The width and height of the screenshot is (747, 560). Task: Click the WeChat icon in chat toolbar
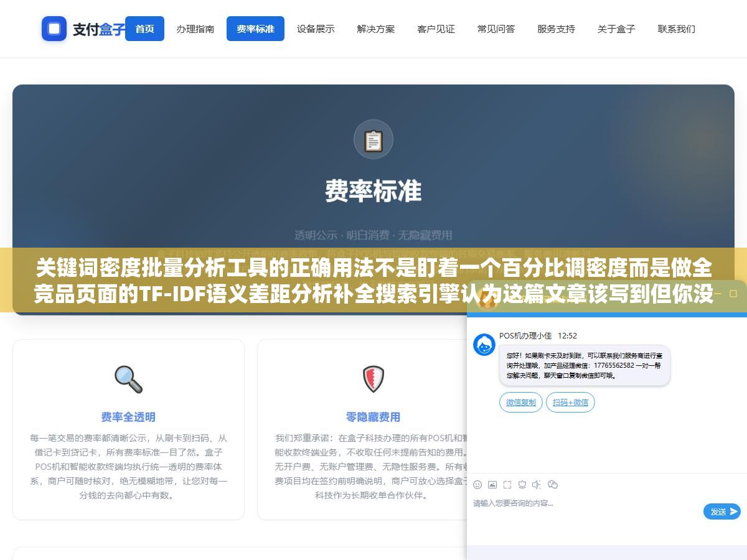click(x=553, y=485)
